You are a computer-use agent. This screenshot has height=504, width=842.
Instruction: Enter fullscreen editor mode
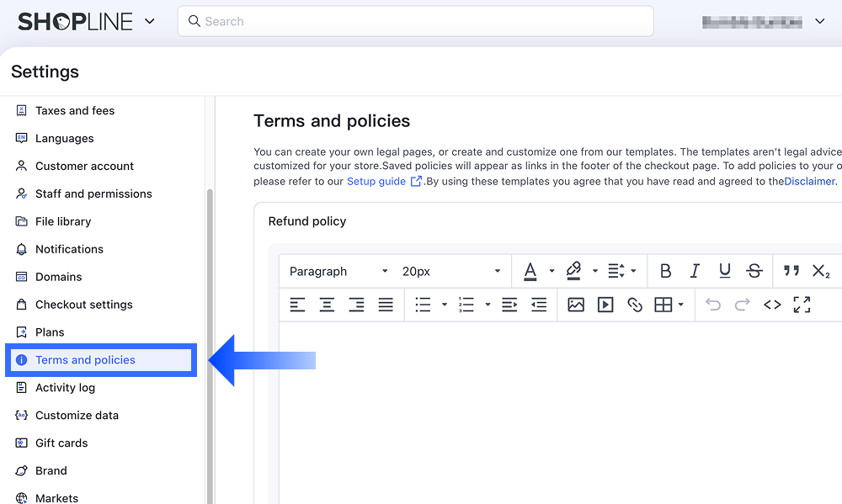[802, 305]
